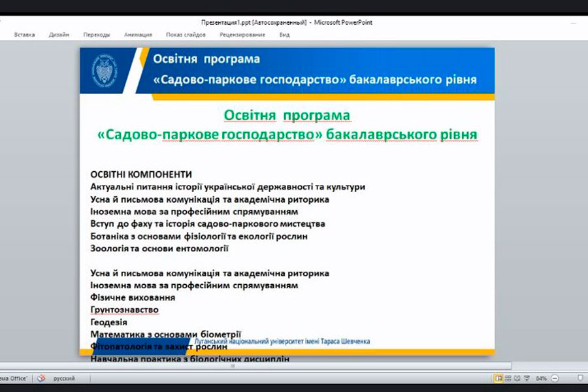Click footer text 'Луганський національний університет'
588x392 pixels.
pos(282,341)
